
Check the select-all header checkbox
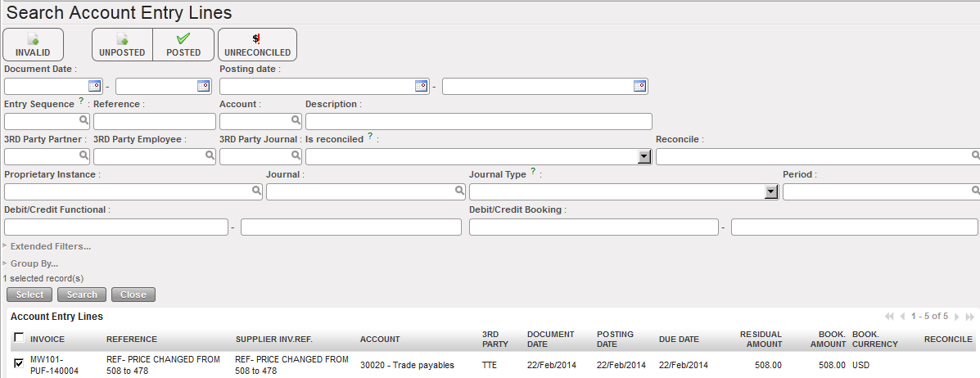tap(19, 338)
